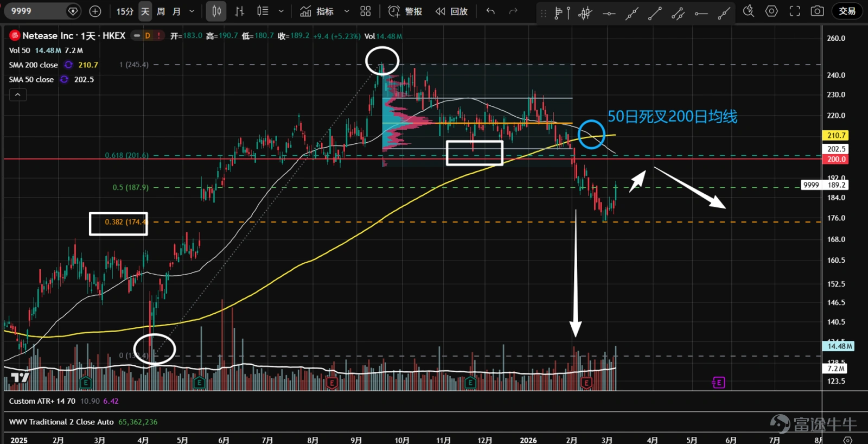This screenshot has width=868, height=444.
Task: Select the horizontal ray drawing tool
Action: (x=701, y=13)
